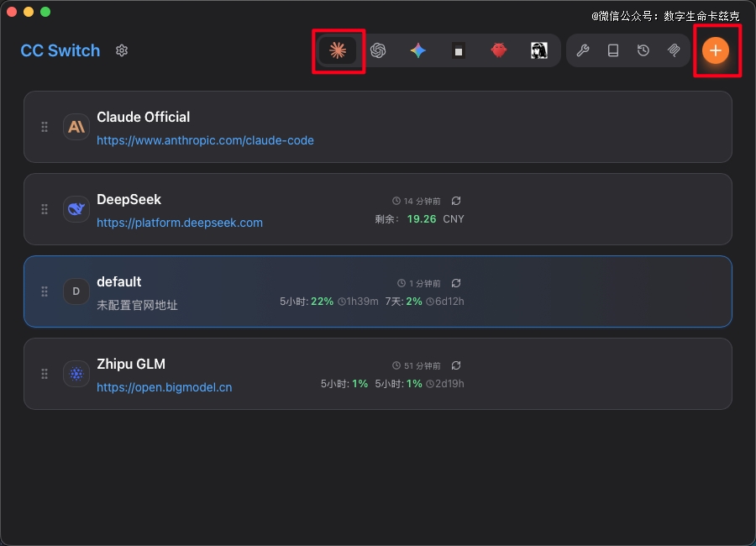Refresh Zhipu GLM usage stats

[x=456, y=365]
